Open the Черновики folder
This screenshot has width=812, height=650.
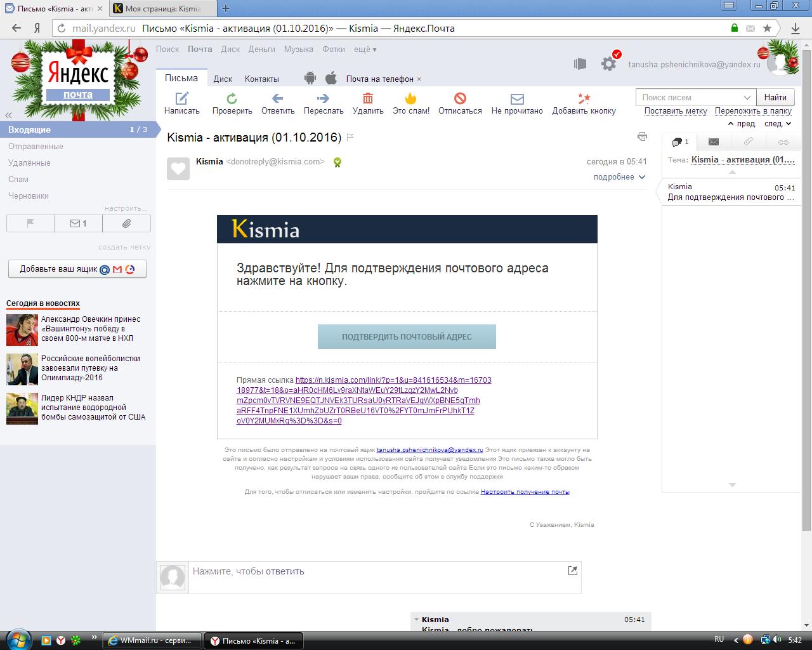(x=29, y=196)
